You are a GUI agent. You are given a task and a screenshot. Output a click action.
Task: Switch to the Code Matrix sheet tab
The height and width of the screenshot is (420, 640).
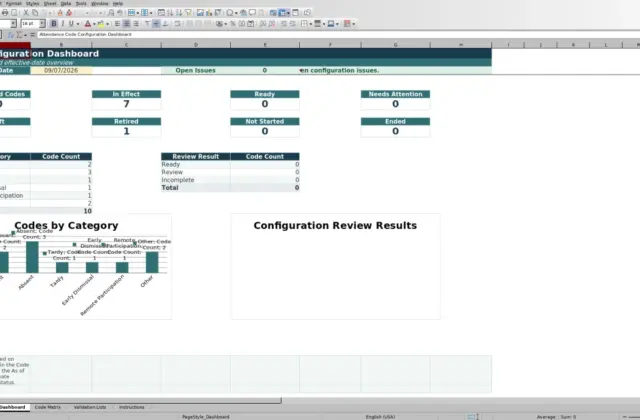point(48,407)
